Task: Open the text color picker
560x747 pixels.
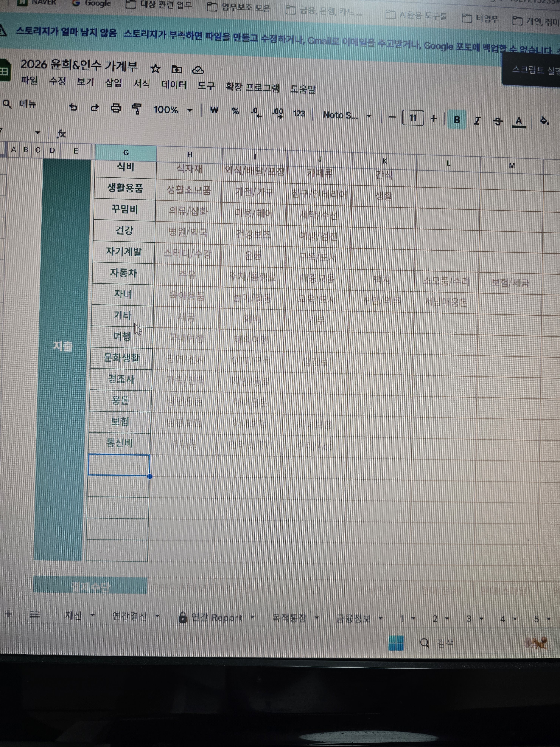Action: pyautogui.click(x=519, y=122)
